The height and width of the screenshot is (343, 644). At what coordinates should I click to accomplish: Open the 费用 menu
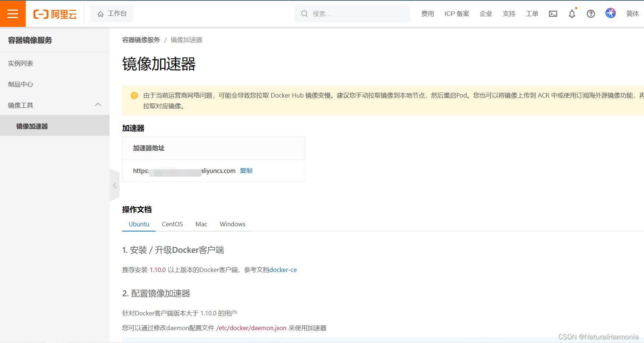click(x=427, y=14)
